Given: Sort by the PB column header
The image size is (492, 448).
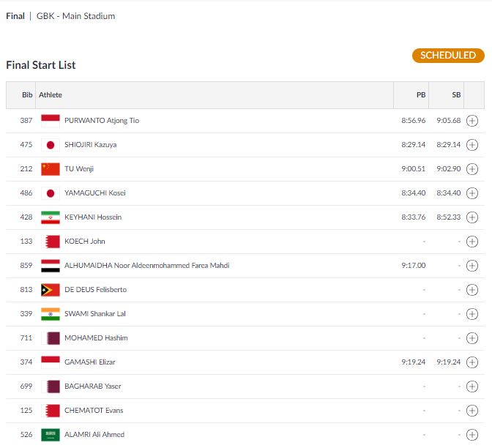Looking at the screenshot, I should 421,95.
